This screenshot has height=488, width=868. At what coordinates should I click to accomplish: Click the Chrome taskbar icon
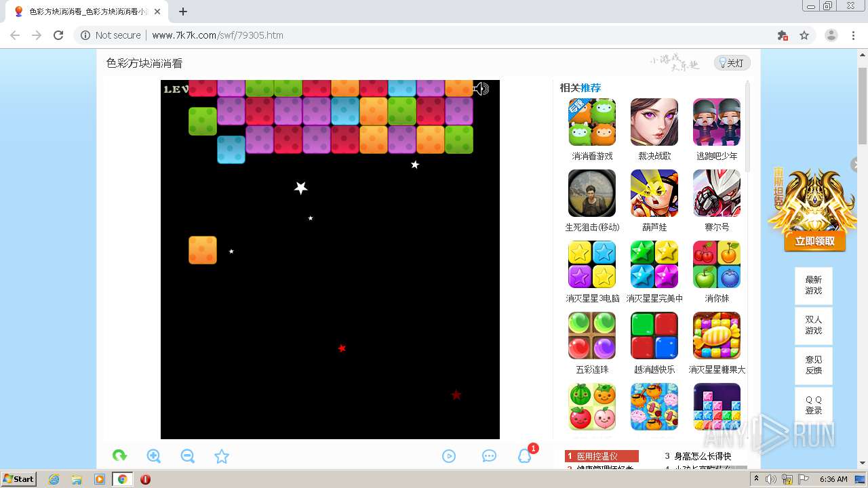pyautogui.click(x=122, y=479)
